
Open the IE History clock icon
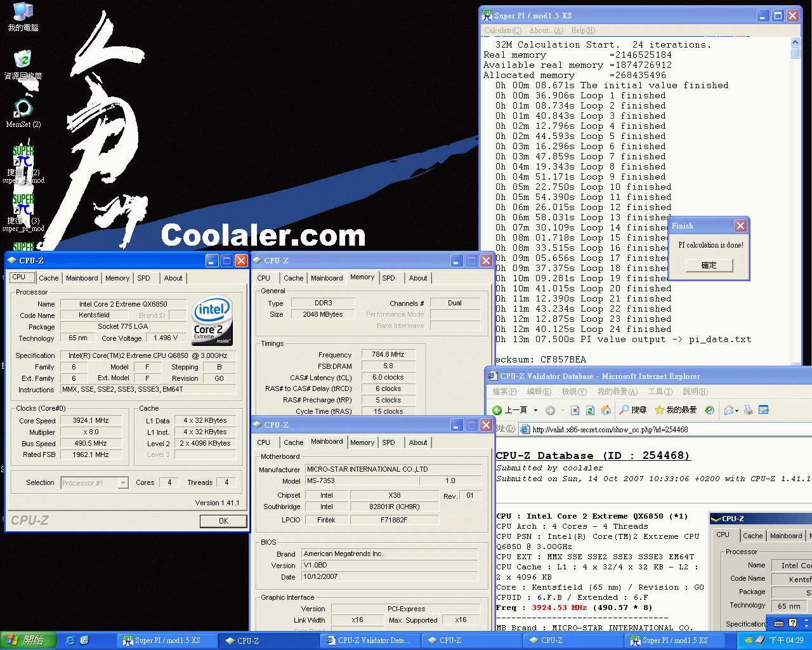click(x=709, y=410)
